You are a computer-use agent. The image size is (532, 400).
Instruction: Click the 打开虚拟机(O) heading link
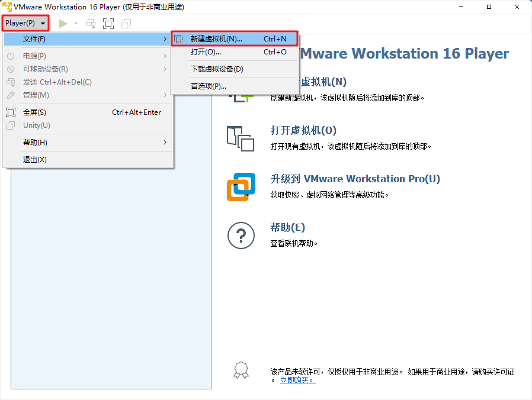pyautogui.click(x=303, y=131)
